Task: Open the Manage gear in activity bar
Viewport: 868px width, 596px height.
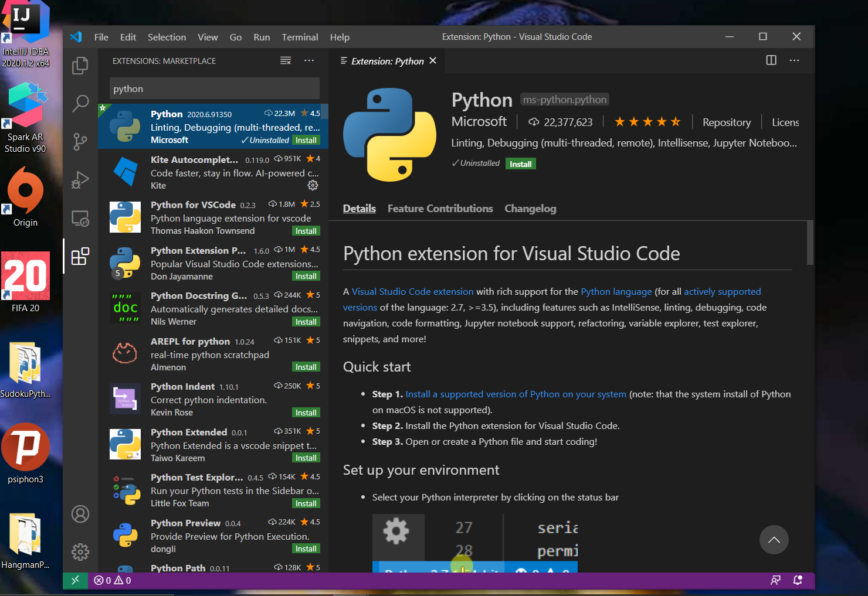Action: pyautogui.click(x=80, y=552)
